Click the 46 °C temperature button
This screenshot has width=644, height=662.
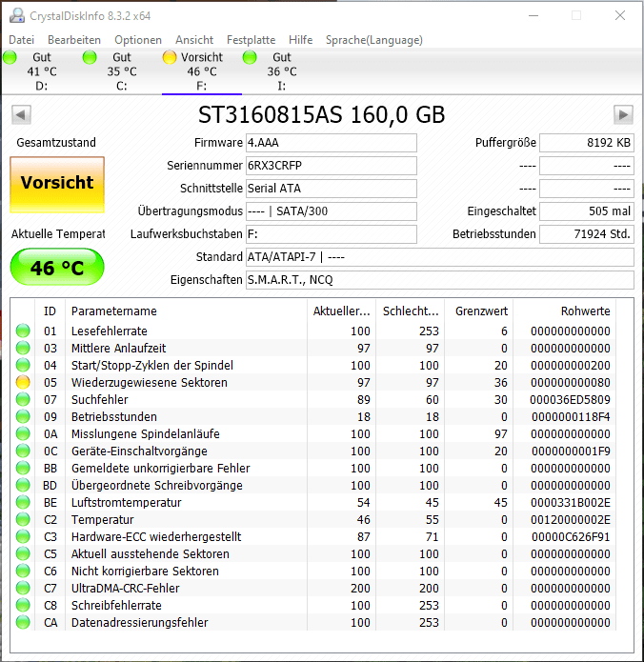point(57,268)
